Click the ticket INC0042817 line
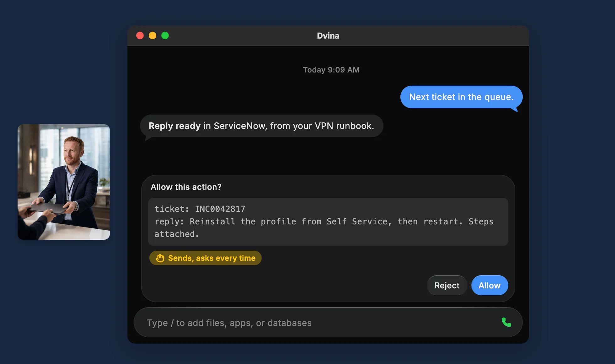 [200, 209]
